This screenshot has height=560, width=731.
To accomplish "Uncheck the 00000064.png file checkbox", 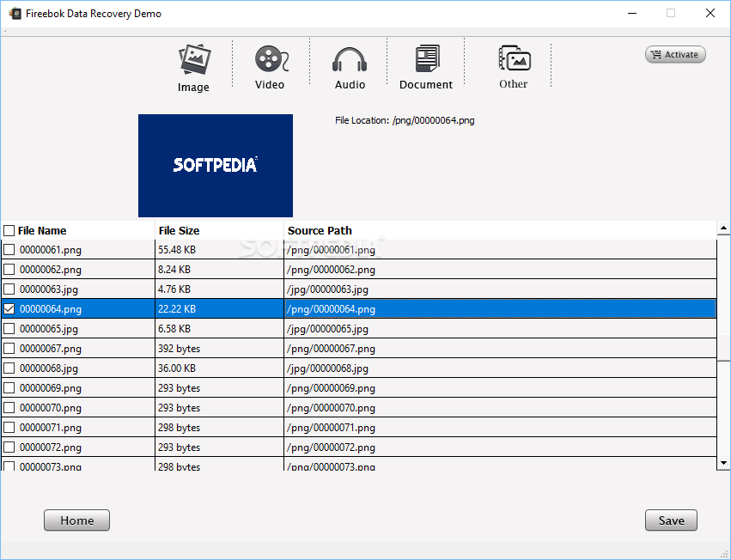I will pos(9,309).
